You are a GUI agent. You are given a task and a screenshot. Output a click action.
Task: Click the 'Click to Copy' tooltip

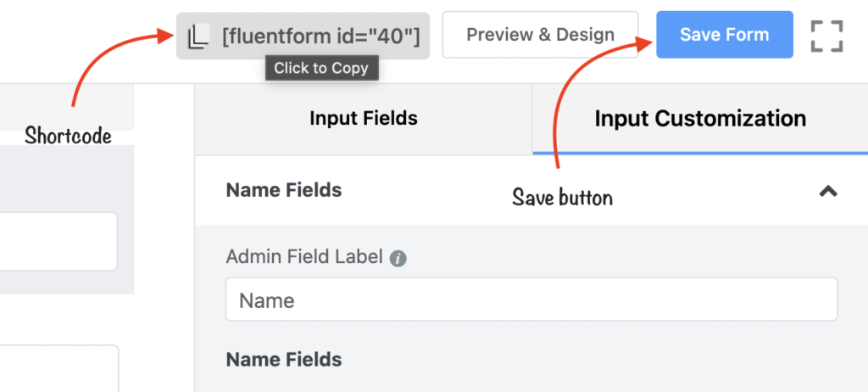tap(321, 69)
